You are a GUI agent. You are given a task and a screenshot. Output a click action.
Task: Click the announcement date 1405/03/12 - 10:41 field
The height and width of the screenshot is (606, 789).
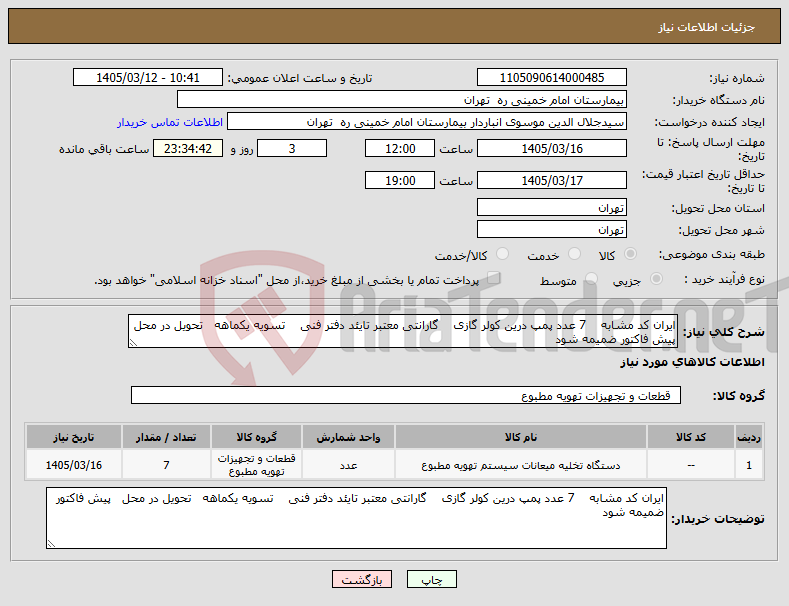click(148, 78)
